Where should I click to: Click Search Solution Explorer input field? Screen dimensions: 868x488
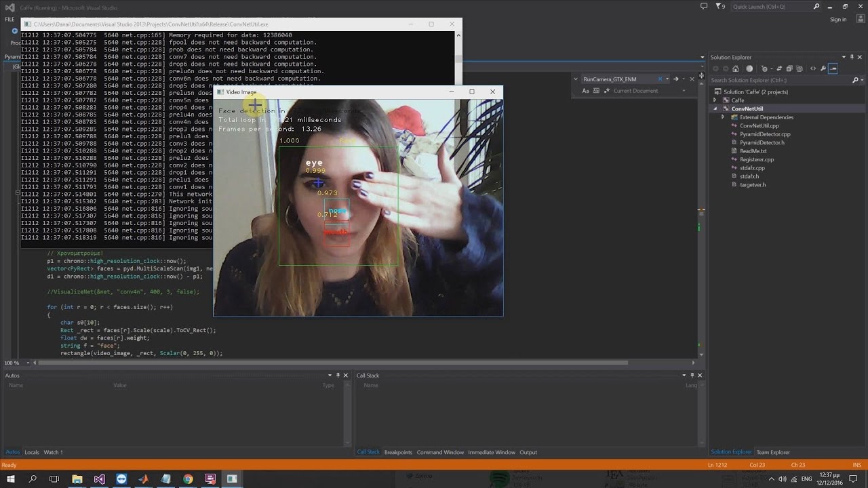click(780, 80)
